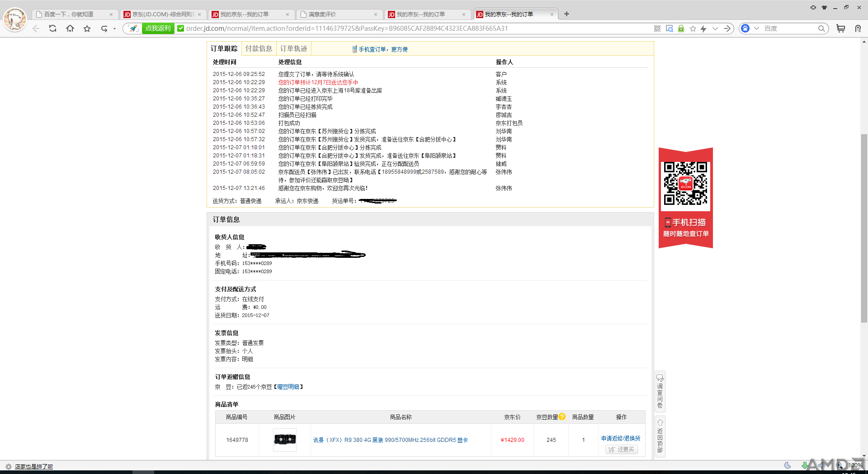Viewport: 868px width, 474px height.
Task: Click the vertical page scrollbar
Action: pos(864,228)
